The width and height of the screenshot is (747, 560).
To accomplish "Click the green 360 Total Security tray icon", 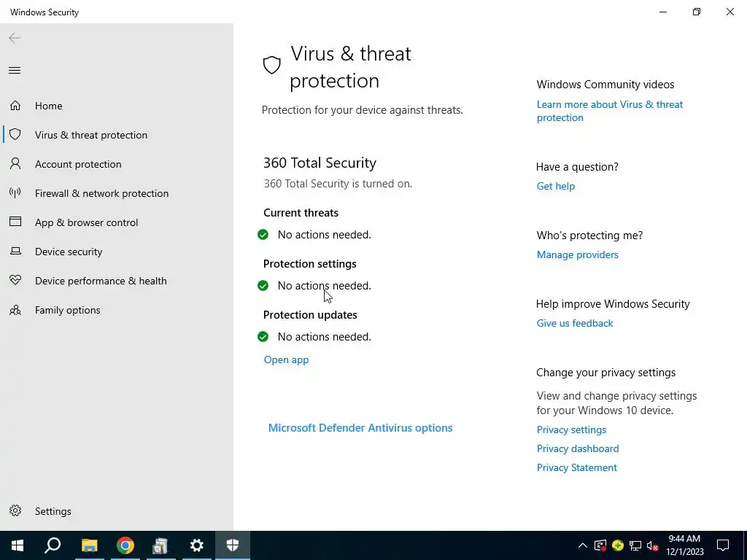I will [x=618, y=545].
